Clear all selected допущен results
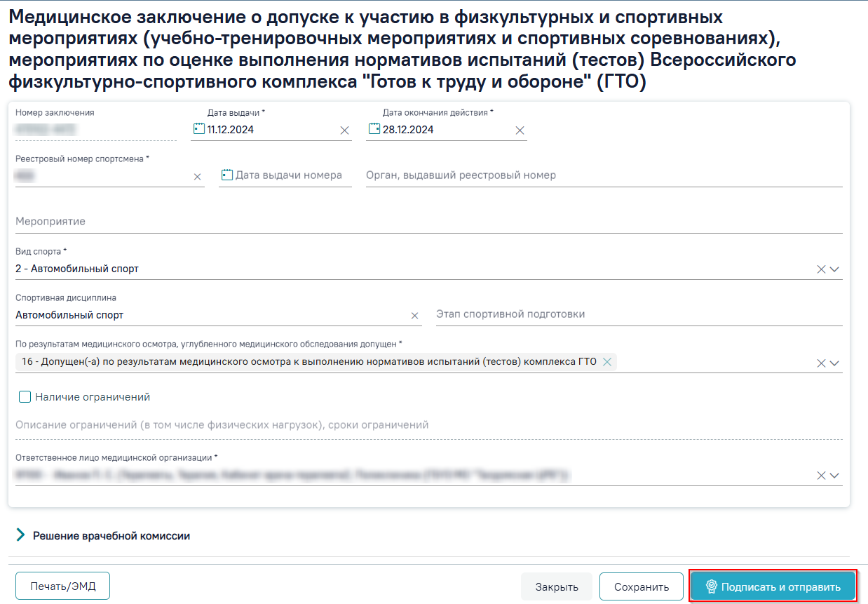868x604 pixels. (x=821, y=363)
